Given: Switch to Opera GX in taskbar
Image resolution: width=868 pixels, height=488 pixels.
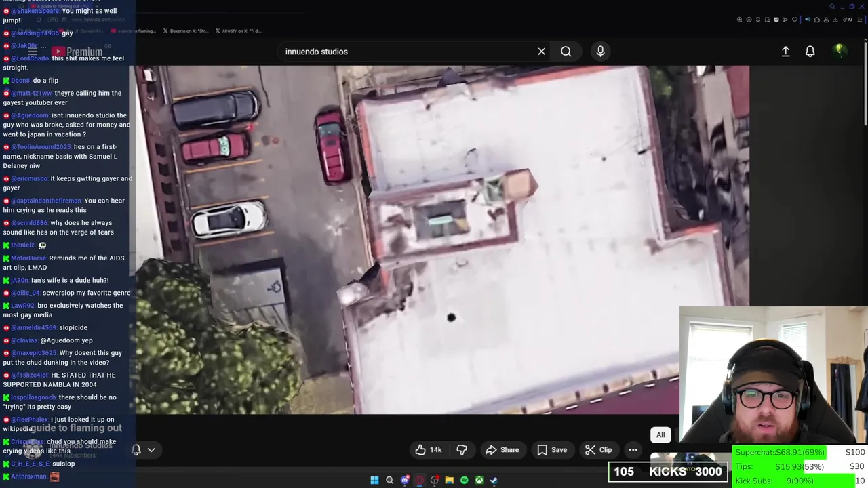Looking at the screenshot, I should [x=419, y=480].
